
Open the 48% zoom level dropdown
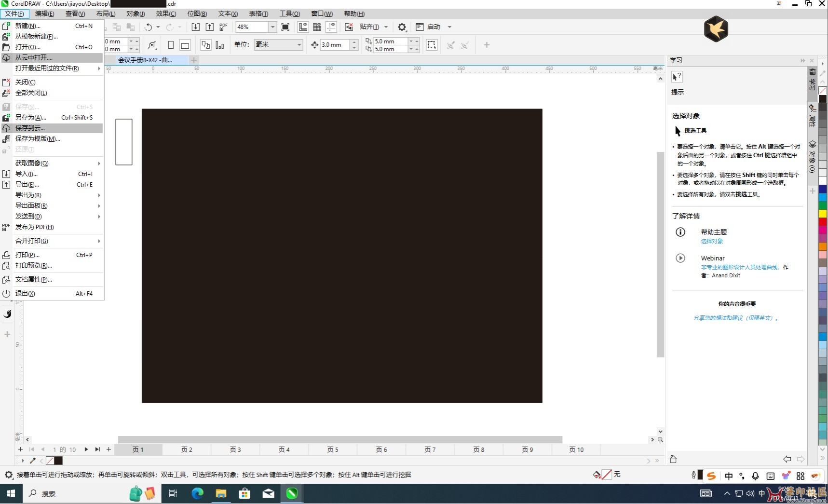coord(272,27)
